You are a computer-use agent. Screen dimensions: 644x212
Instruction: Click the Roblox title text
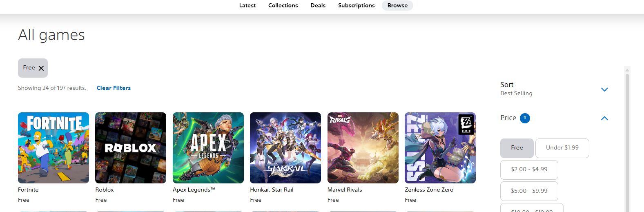point(105,190)
